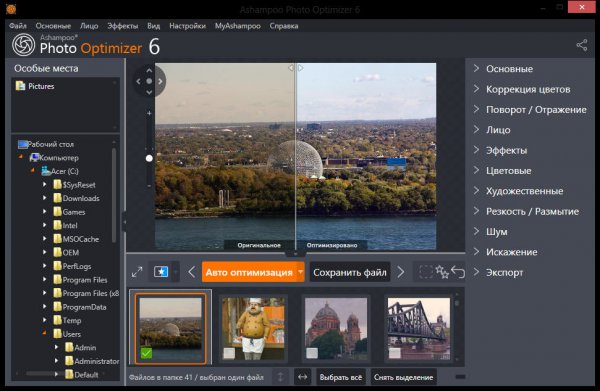Open dropdown next to favorites star icon
This screenshot has height=391, width=600.
pos(176,272)
